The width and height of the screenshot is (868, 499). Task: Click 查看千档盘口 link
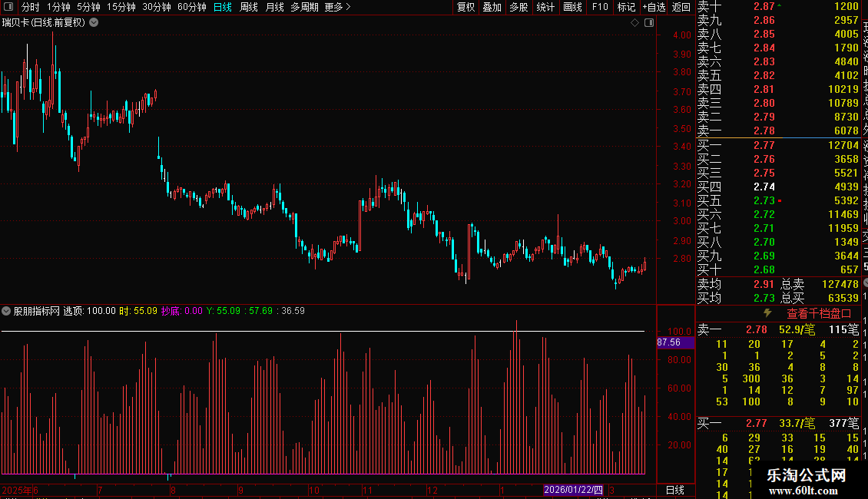[819, 314]
